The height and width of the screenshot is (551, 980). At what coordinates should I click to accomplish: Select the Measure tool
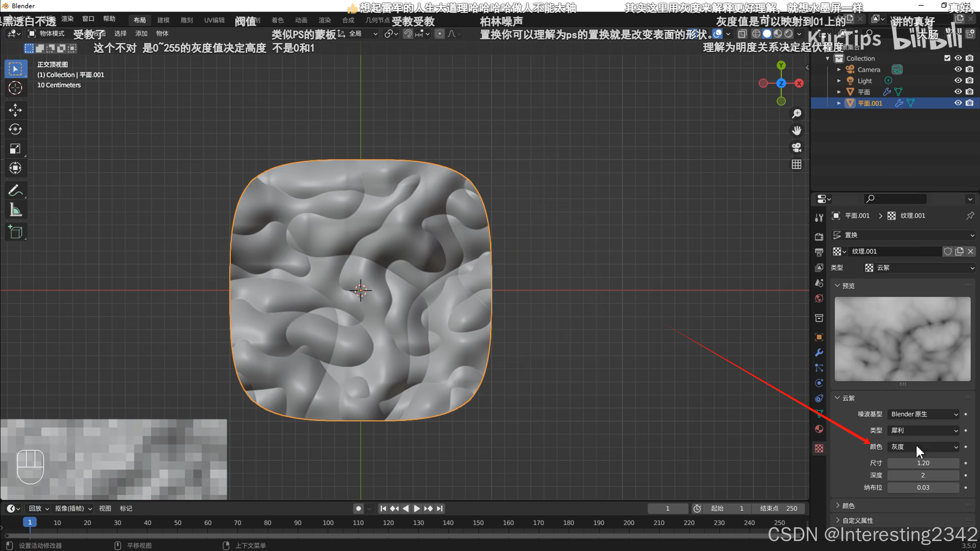[15, 210]
